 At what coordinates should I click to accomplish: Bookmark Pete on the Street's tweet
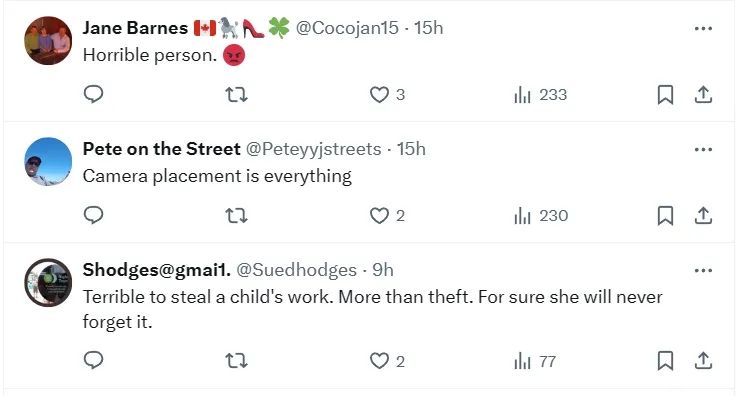(665, 216)
